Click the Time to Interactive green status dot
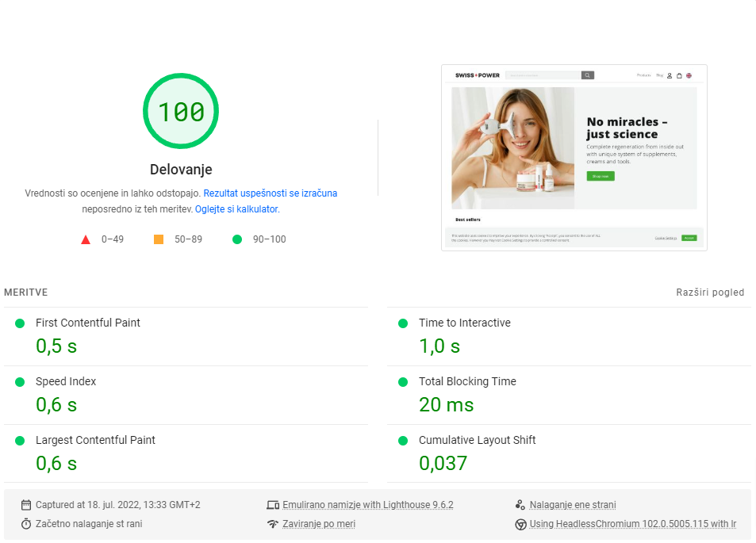The height and width of the screenshot is (543, 756). pos(403,323)
